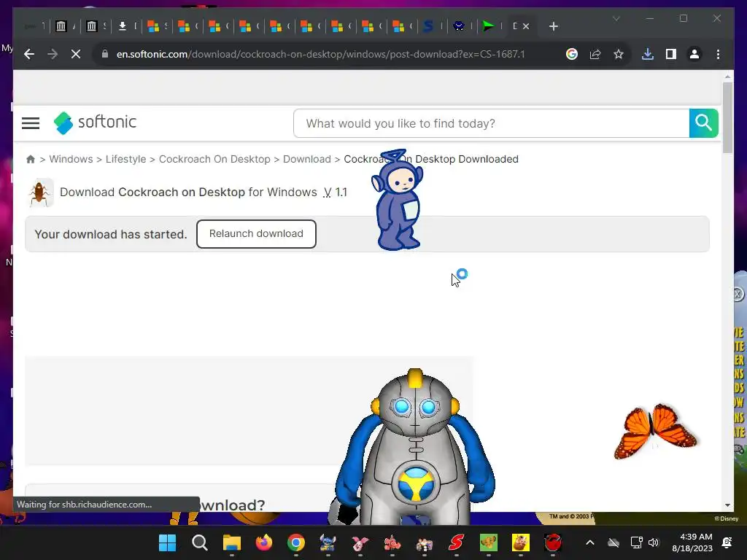Open the tab search dropdown arrow
Viewport: 747px width, 560px height.
(616, 18)
